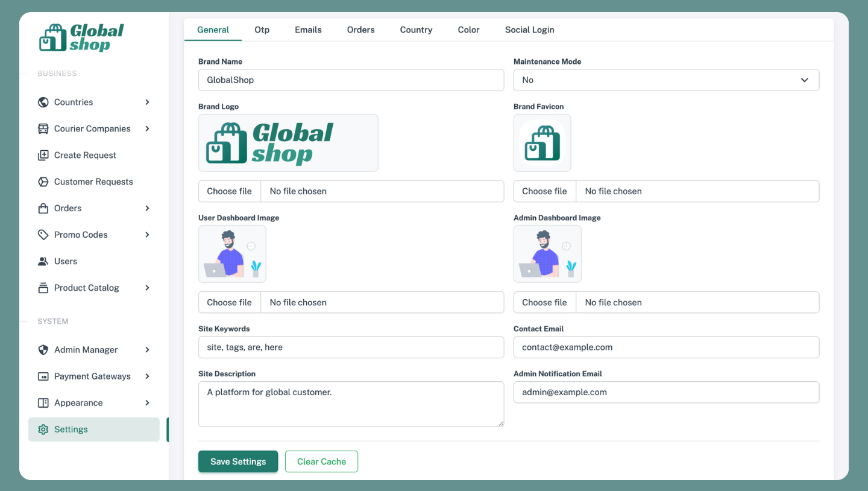Click the Customer Requests icon
The width and height of the screenshot is (868, 491).
tap(43, 182)
